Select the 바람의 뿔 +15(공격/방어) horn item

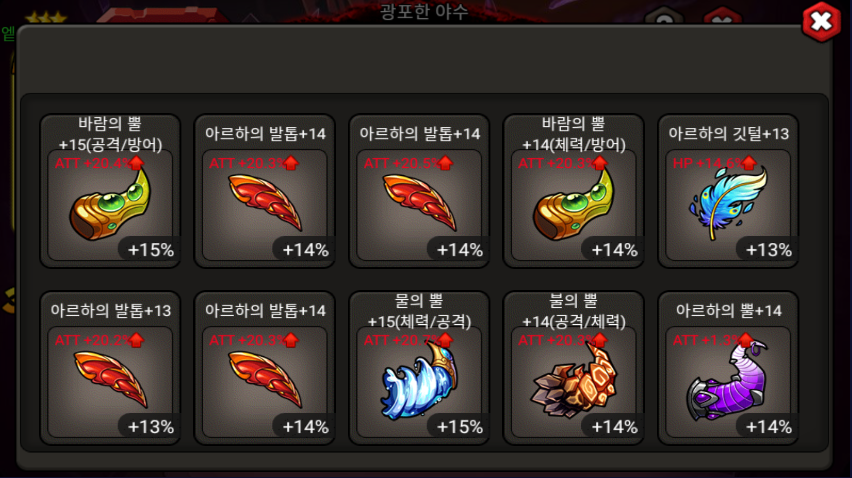coord(110,191)
